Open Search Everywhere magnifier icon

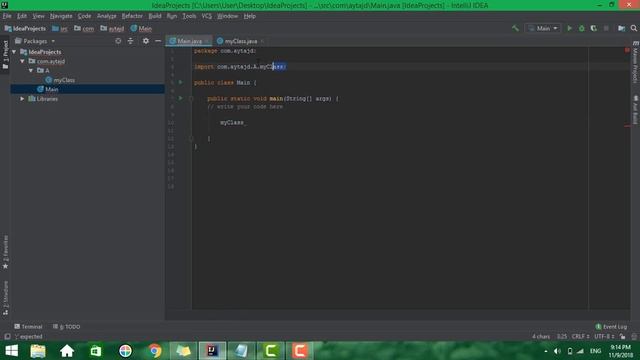click(x=633, y=28)
